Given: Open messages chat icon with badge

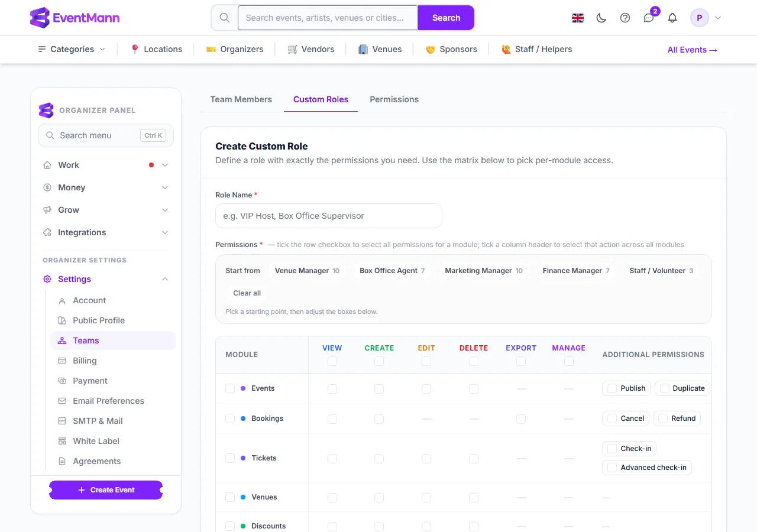Looking at the screenshot, I should pyautogui.click(x=649, y=18).
